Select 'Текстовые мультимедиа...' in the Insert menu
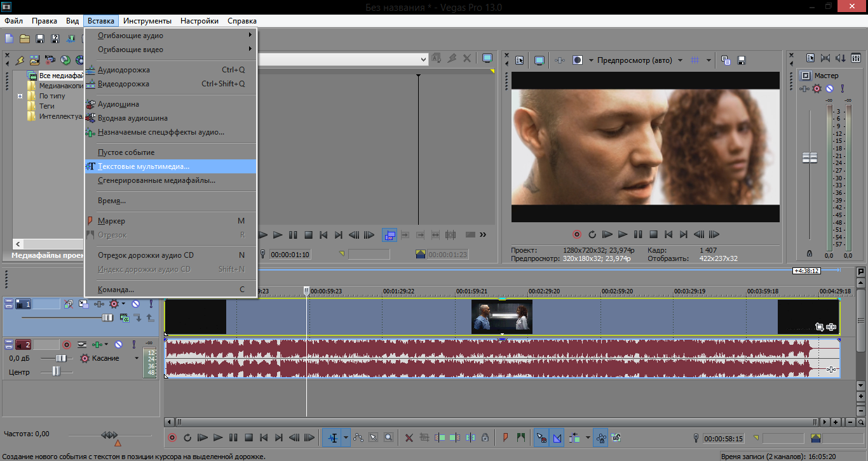868x461 pixels. pos(144,166)
